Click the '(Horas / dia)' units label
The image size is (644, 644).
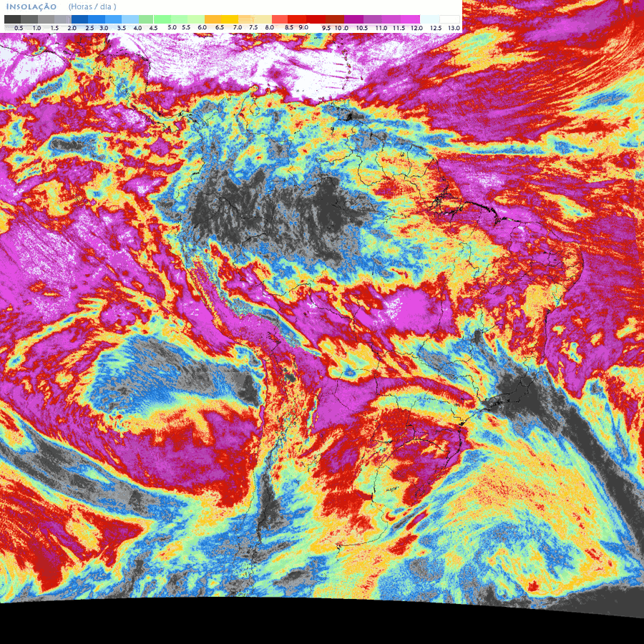pyautogui.click(x=92, y=7)
